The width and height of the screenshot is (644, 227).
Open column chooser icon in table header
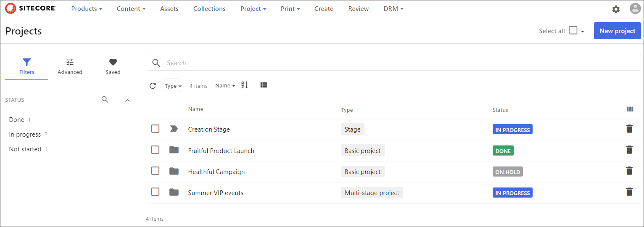[630, 109]
